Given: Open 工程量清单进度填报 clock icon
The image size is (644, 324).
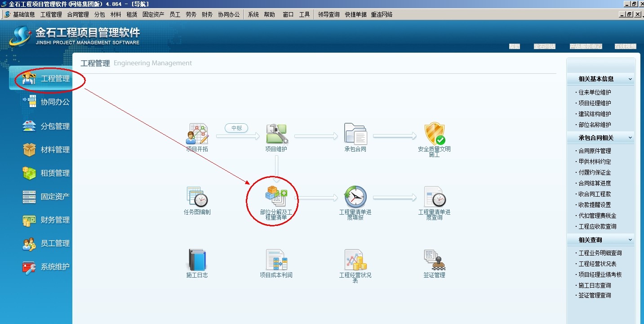Looking at the screenshot, I should click(355, 197).
